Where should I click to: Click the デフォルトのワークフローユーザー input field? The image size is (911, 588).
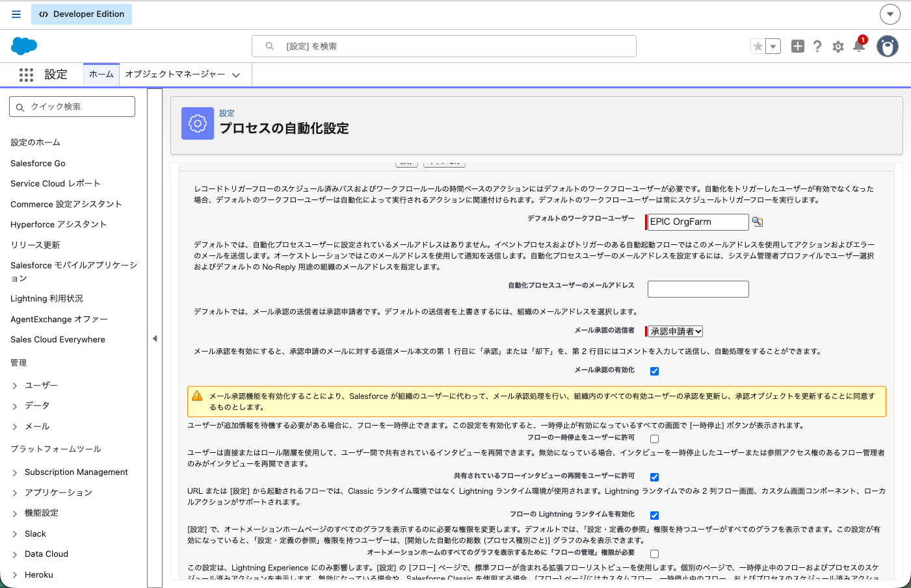click(x=697, y=222)
